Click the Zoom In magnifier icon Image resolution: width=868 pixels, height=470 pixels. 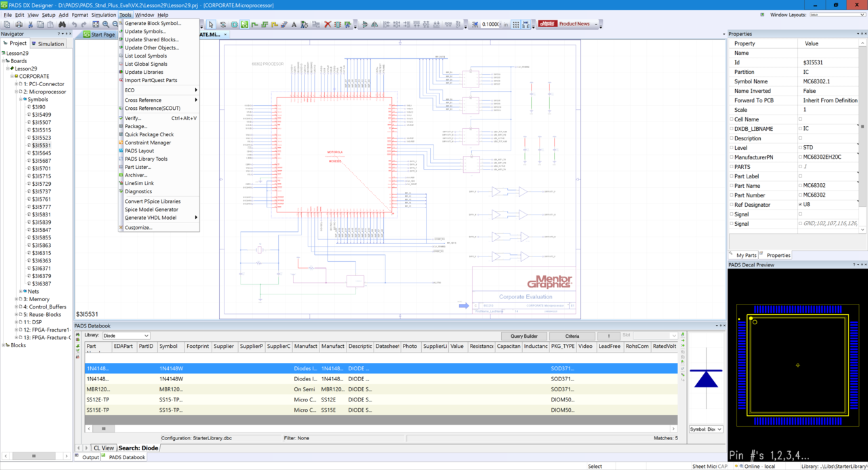(106, 24)
